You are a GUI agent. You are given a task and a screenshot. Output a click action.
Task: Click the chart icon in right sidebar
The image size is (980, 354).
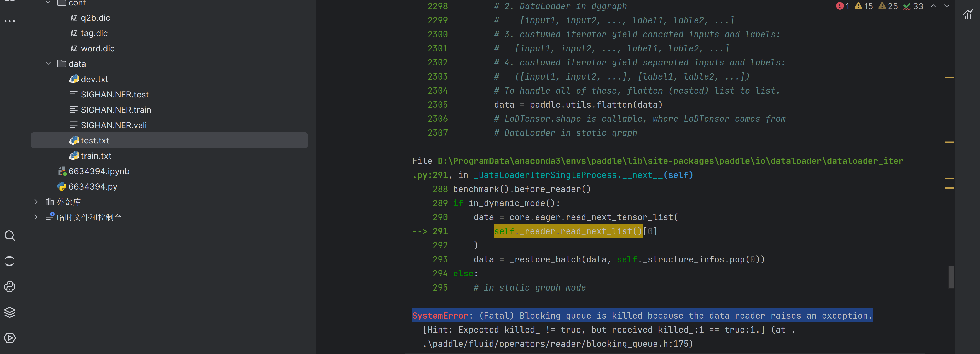pyautogui.click(x=967, y=14)
